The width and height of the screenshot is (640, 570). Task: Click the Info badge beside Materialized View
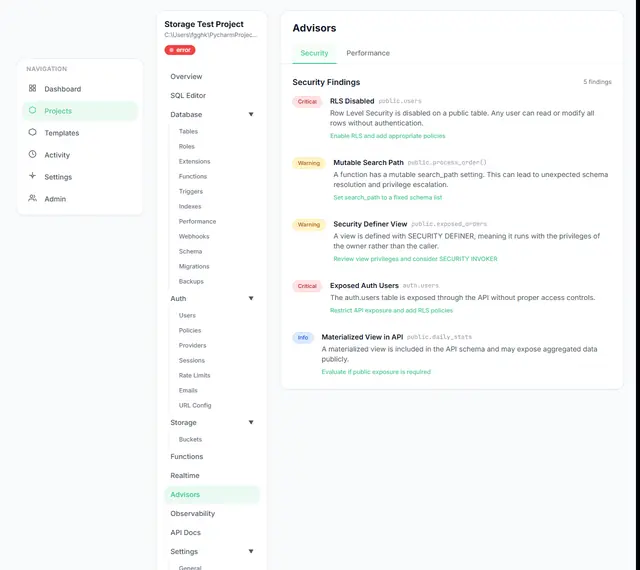(x=302, y=338)
